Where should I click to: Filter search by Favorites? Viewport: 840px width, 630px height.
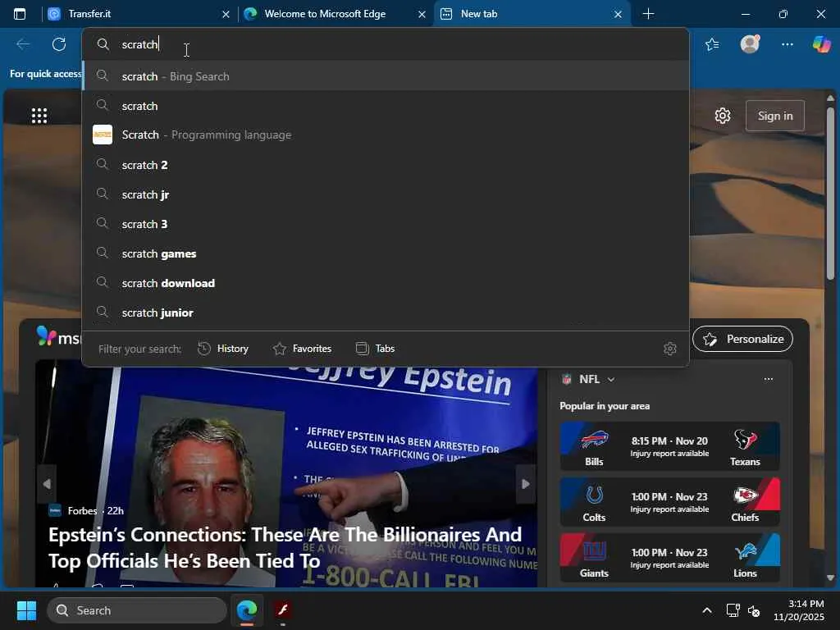(302, 349)
